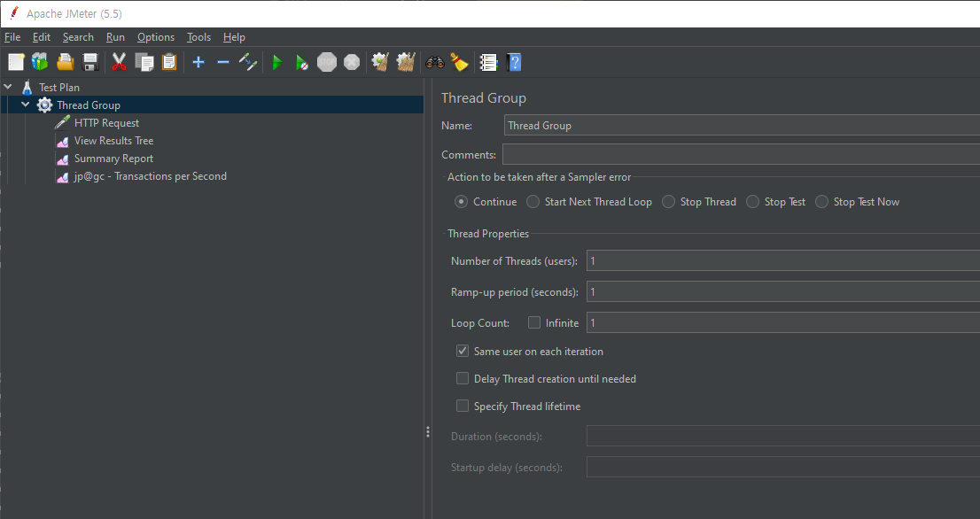Click the Clear results broom icon

point(380,62)
